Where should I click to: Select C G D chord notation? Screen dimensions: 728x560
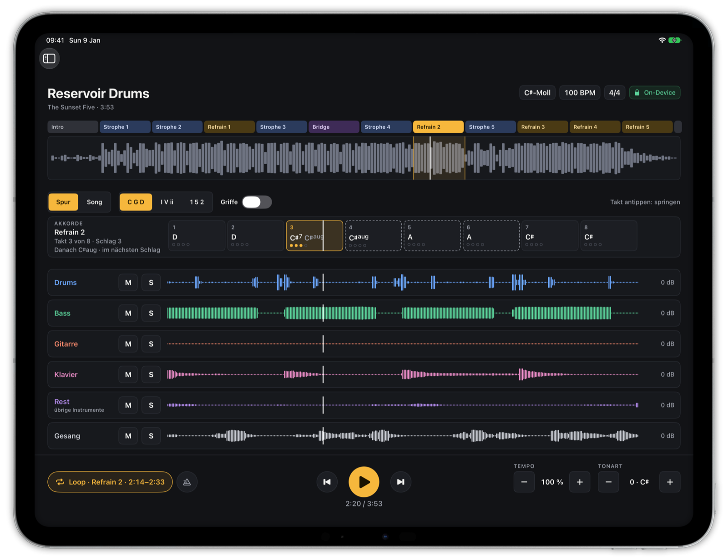coord(136,202)
